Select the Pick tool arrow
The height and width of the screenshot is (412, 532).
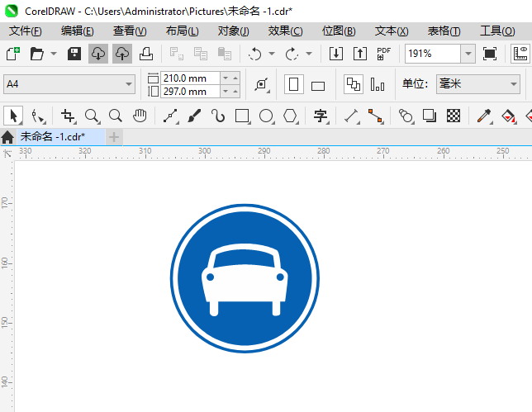(x=13, y=116)
